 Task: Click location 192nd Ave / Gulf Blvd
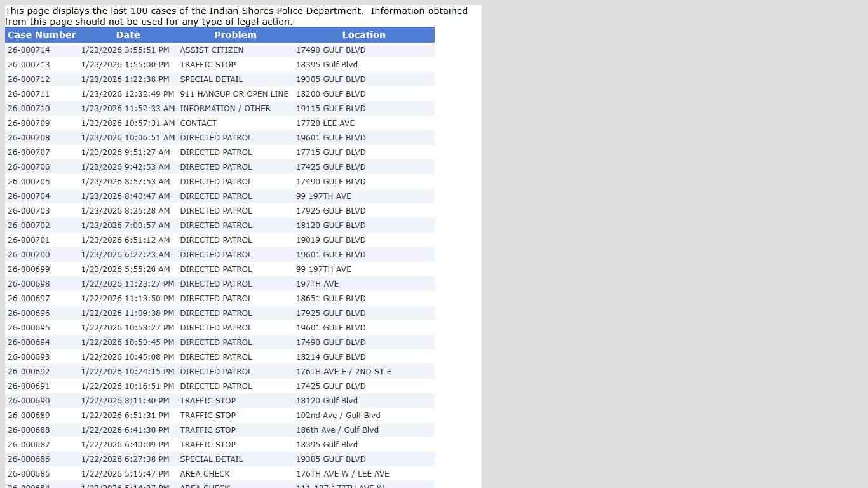pos(338,416)
